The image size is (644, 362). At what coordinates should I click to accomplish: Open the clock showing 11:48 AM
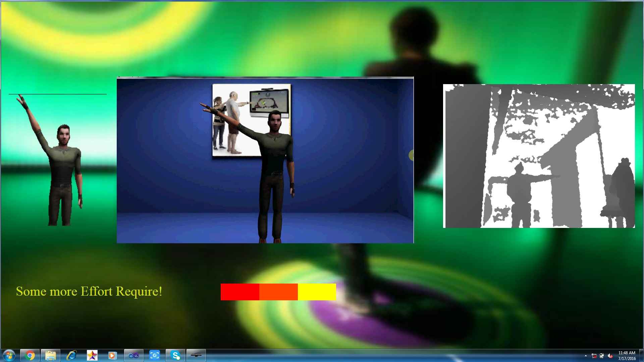click(x=627, y=356)
